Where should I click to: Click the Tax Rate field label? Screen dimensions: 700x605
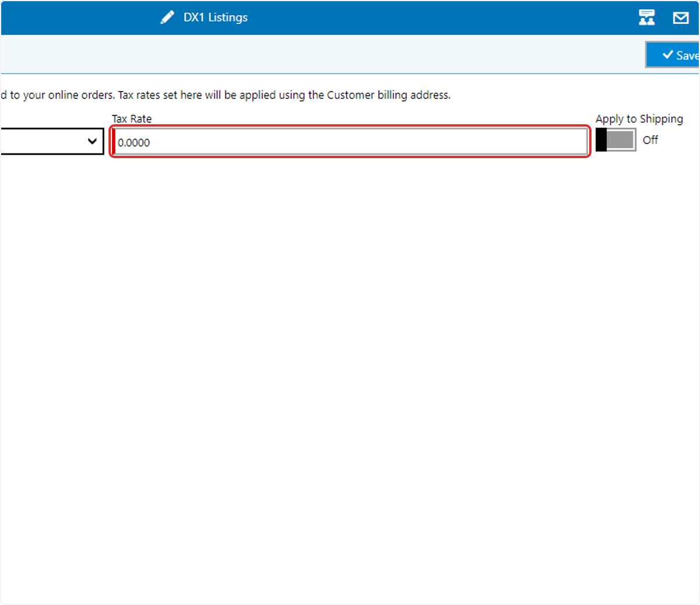click(132, 119)
